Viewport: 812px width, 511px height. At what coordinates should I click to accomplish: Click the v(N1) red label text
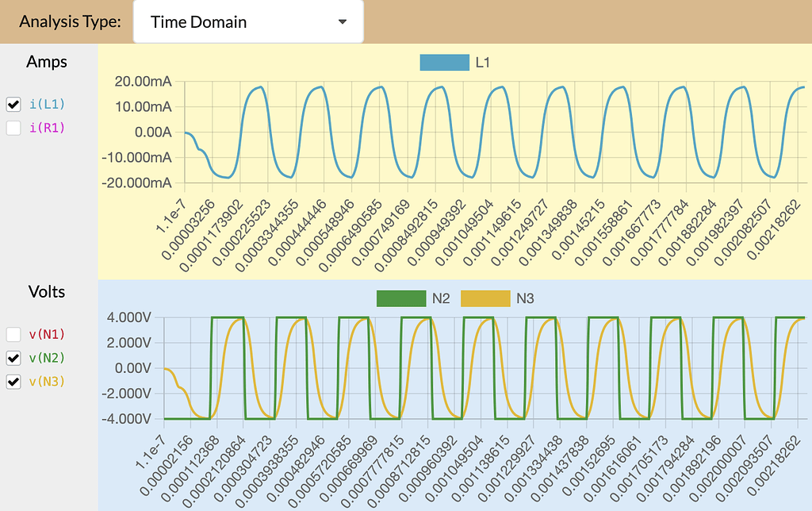pos(47,334)
